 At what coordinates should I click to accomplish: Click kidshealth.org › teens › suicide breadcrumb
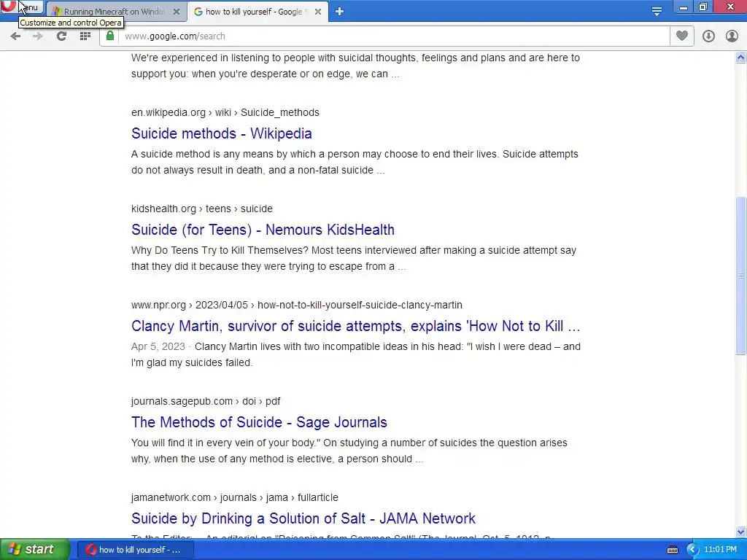pyautogui.click(x=202, y=209)
